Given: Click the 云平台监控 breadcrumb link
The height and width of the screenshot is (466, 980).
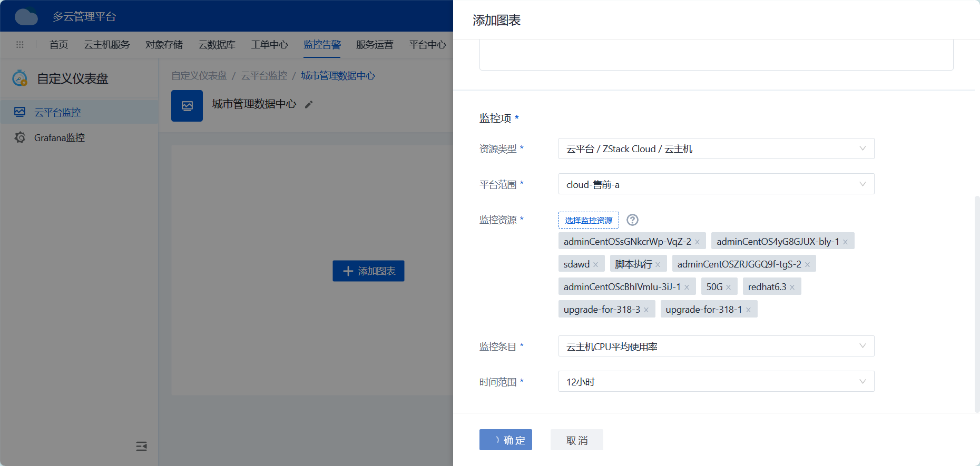Looking at the screenshot, I should point(264,76).
